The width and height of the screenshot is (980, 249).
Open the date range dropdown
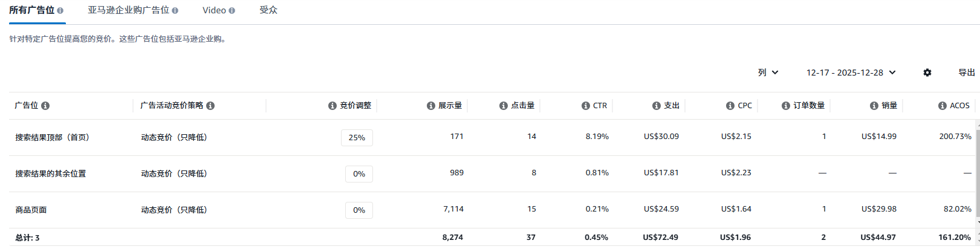[851, 73]
